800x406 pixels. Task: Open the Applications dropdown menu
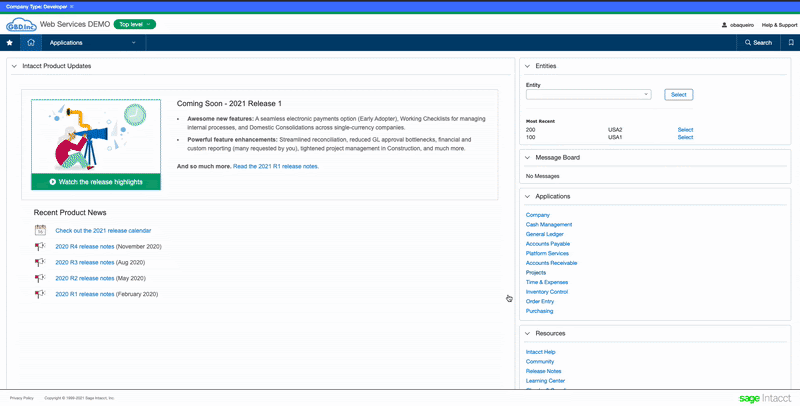tap(93, 43)
